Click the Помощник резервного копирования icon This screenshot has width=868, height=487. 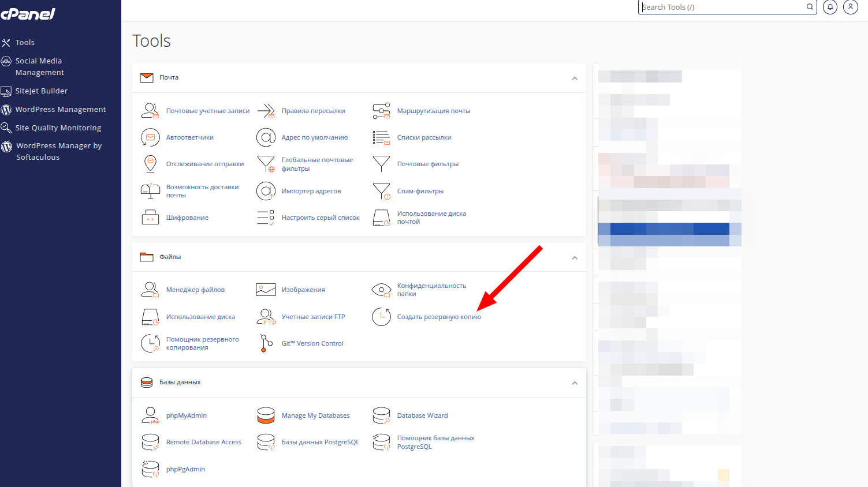[x=150, y=343]
